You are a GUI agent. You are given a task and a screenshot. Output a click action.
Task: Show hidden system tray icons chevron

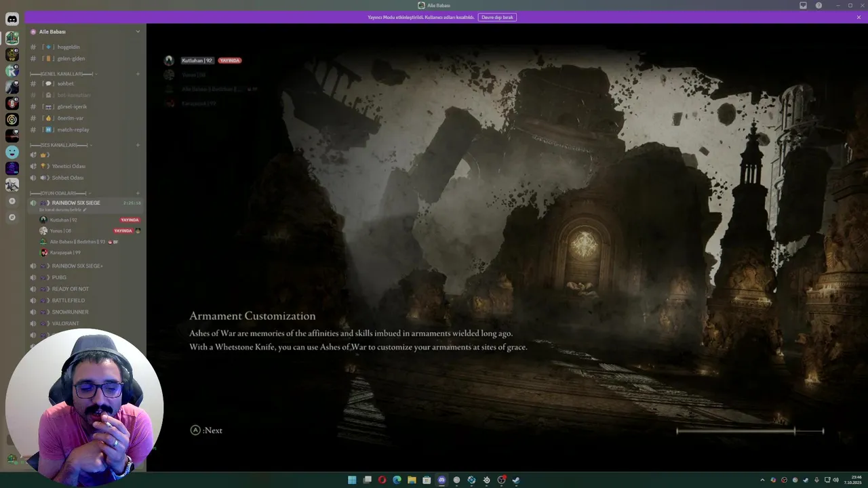pos(762,480)
